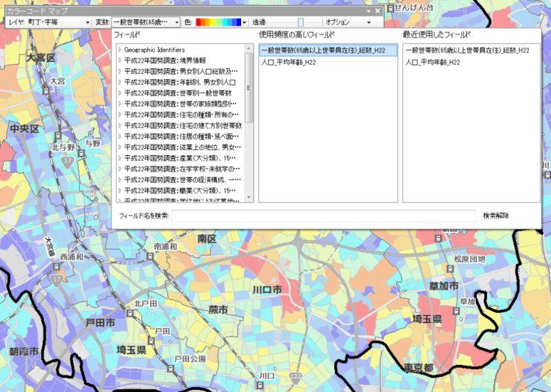Select 人口_平均年齢_H22 in frequently used fields
The width and height of the screenshot is (551, 392).
(x=289, y=62)
